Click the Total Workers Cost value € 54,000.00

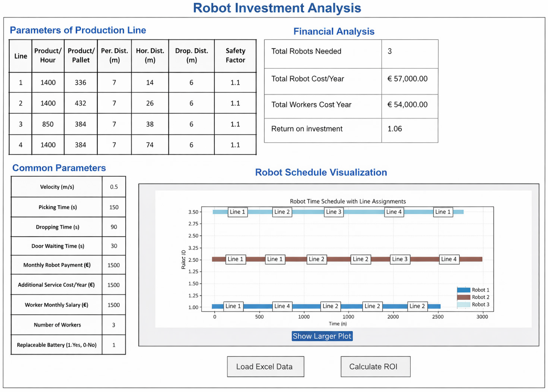407,105
